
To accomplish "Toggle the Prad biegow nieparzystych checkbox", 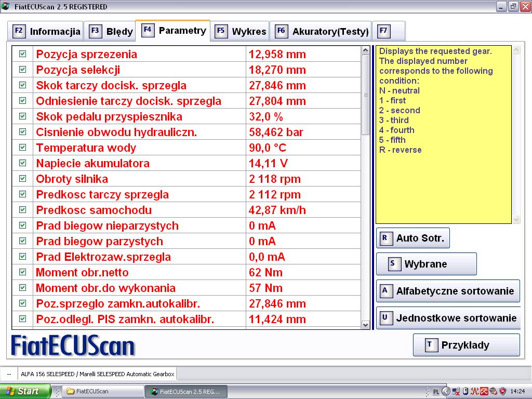I will (x=23, y=225).
